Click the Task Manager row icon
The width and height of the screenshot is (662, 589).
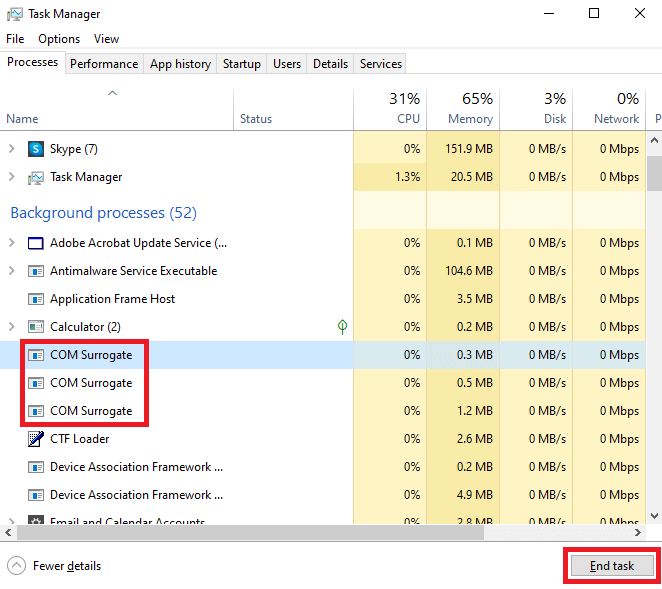(35, 177)
